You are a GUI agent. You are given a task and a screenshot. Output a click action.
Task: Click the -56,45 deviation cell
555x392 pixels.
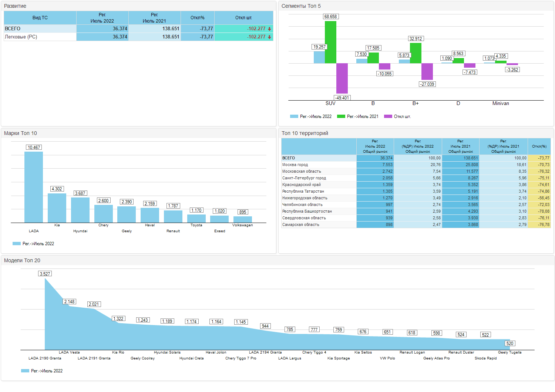pos(539,198)
